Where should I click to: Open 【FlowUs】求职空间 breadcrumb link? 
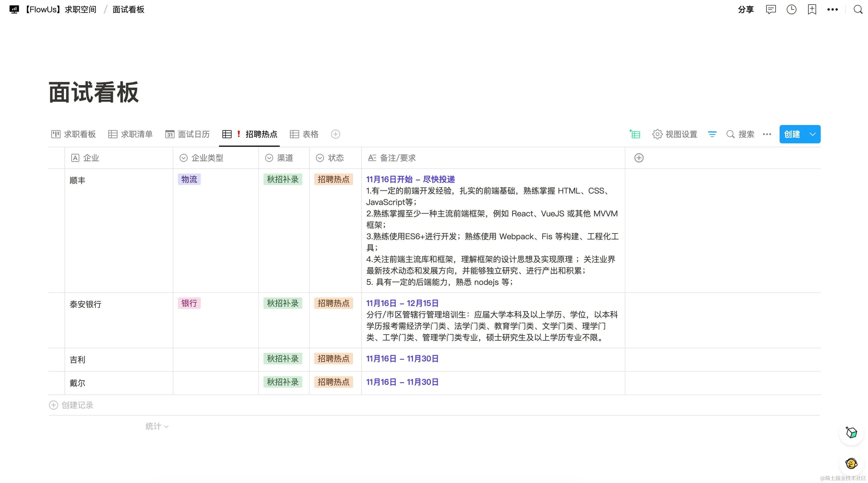[x=61, y=9]
